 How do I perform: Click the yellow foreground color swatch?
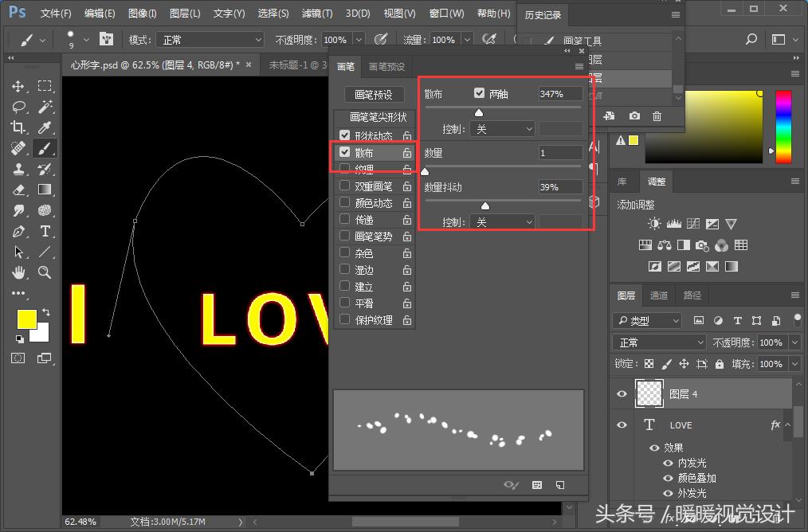pyautogui.click(x=27, y=319)
